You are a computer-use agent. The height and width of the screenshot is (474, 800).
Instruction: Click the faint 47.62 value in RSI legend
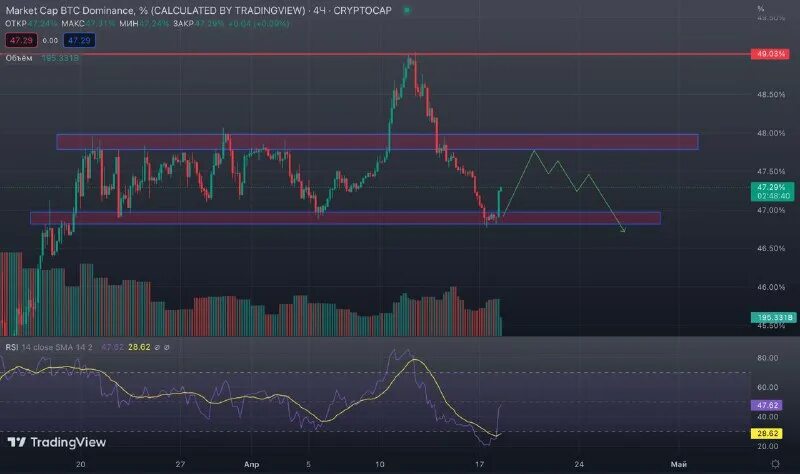112,347
